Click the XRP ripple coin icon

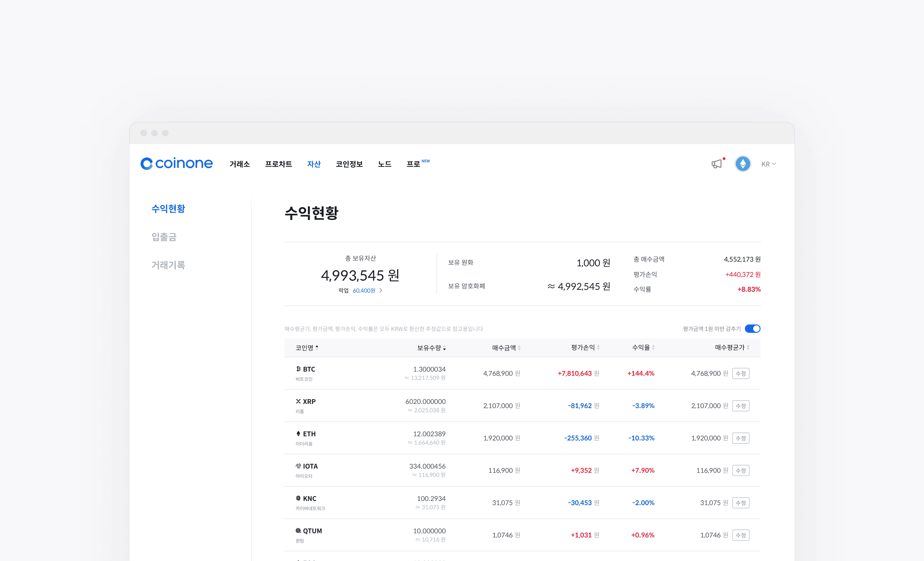pos(298,401)
